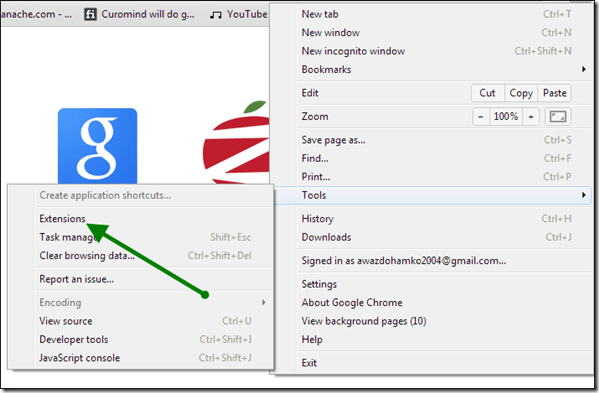Click the Copy button in Edit row
This screenshot has height=393, width=599.
tap(521, 93)
